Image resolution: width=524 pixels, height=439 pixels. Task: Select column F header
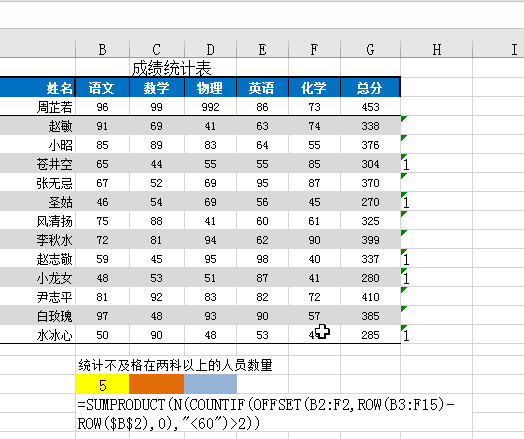pos(314,49)
